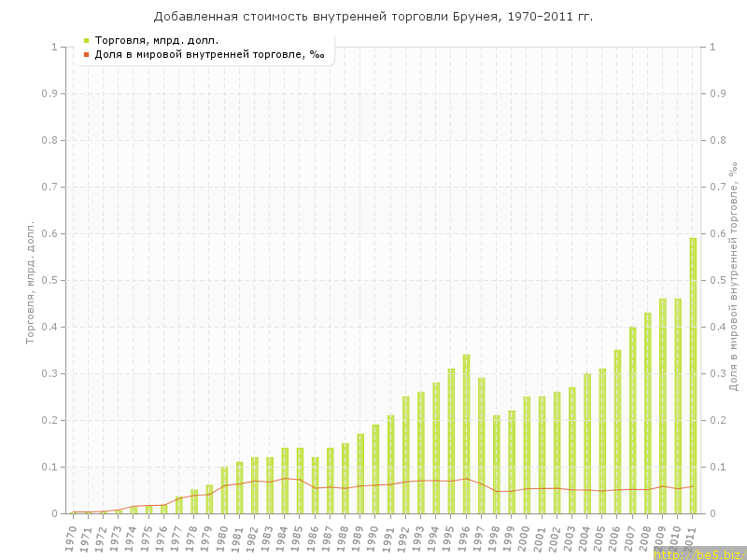747x560 pixels.
Task: Click the 1970 label on x-axis
Action: point(71,539)
